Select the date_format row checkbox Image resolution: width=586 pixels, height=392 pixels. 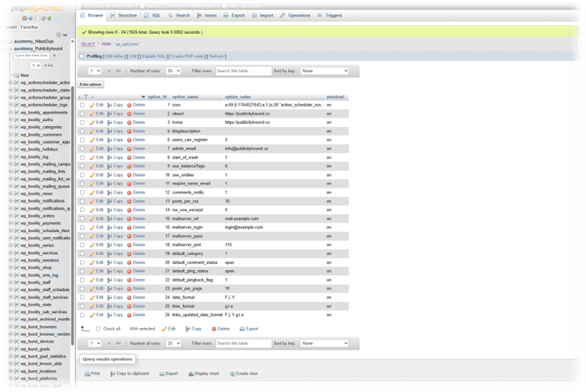[x=83, y=298]
